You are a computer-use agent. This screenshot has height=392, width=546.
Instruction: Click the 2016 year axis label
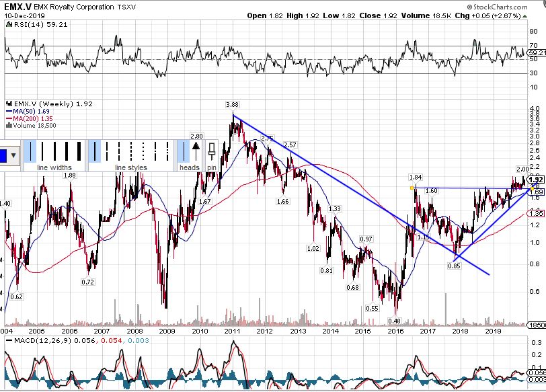pos(395,331)
